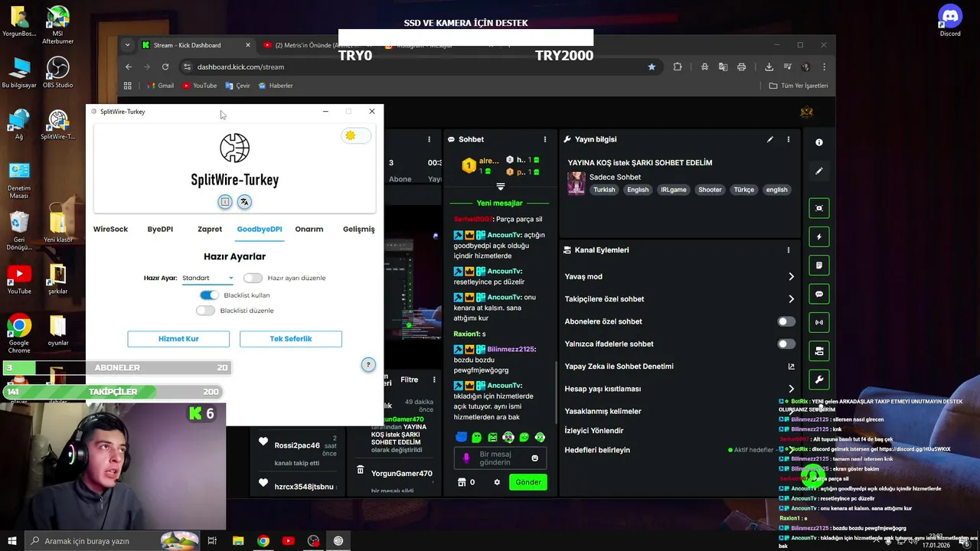Open Yayın bilgisi panel three-dot menu
Screen dimensions: 980x551
point(789,139)
